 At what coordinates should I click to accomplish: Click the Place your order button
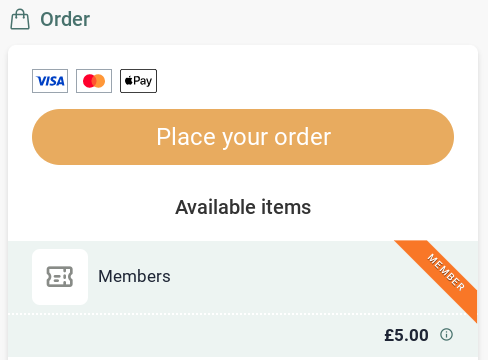243,137
